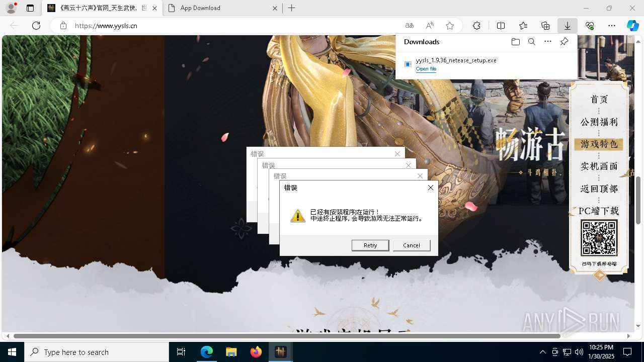Open the clock showing 10:25 PM
644x362 pixels.
click(x=601, y=352)
